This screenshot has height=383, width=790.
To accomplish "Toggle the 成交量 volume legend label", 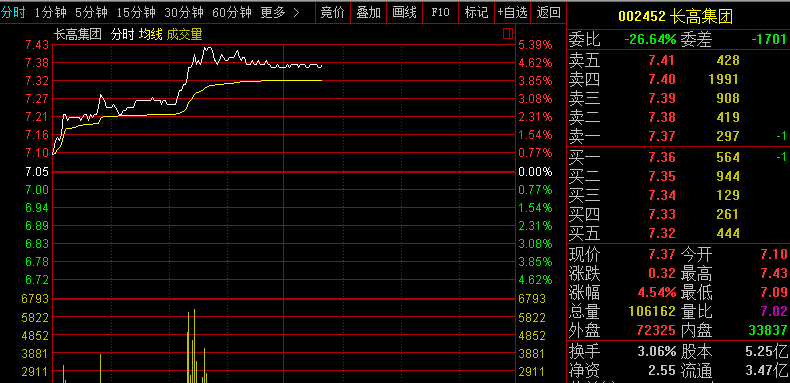I will (x=184, y=35).
